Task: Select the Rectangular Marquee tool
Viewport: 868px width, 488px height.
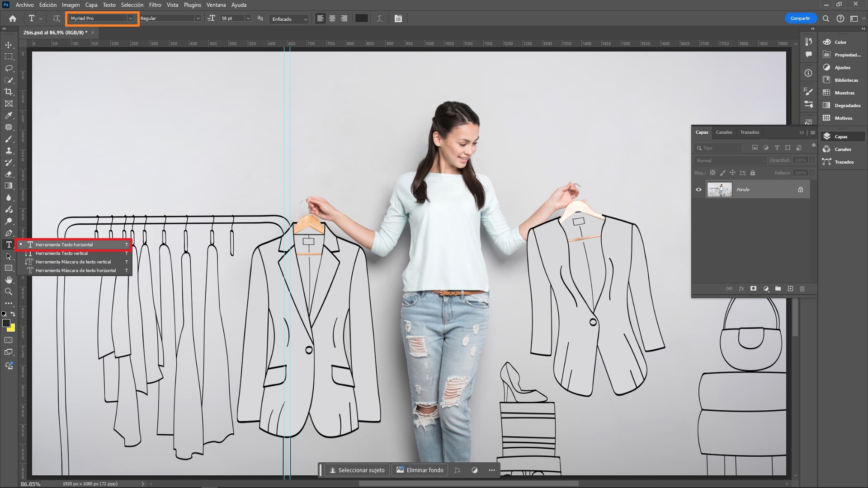Action: (x=9, y=56)
